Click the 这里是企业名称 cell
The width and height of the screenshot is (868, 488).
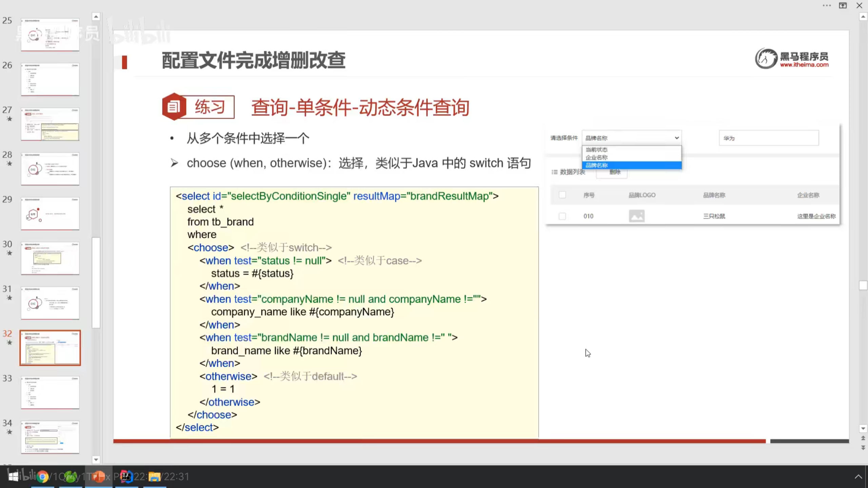coord(816,216)
